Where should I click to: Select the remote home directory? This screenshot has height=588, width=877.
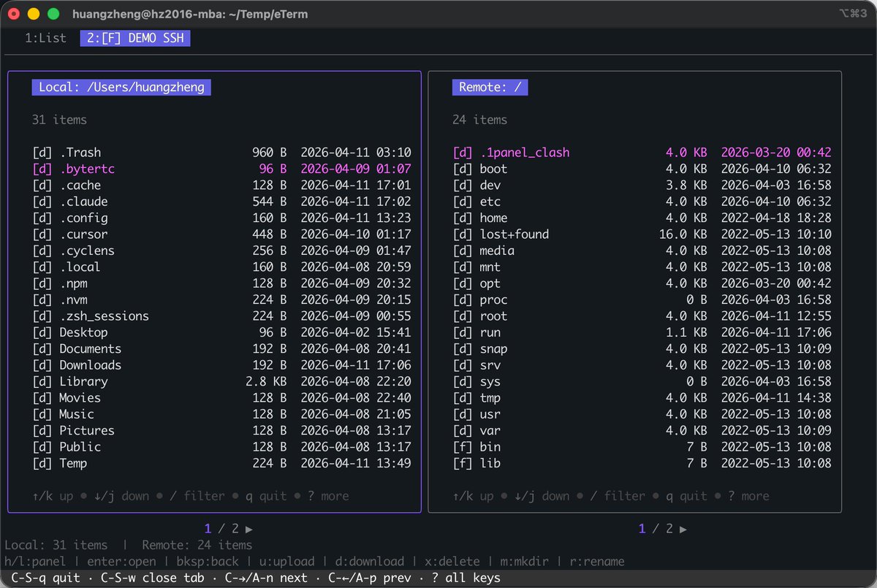click(x=642, y=218)
